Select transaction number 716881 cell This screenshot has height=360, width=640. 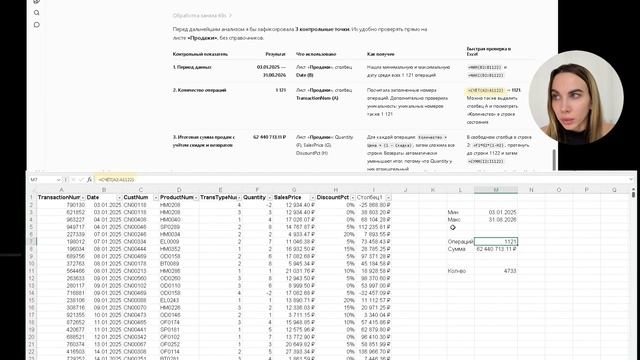61,293
